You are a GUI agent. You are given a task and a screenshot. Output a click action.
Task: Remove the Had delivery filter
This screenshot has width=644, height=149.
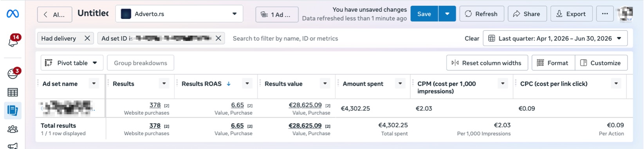point(87,38)
